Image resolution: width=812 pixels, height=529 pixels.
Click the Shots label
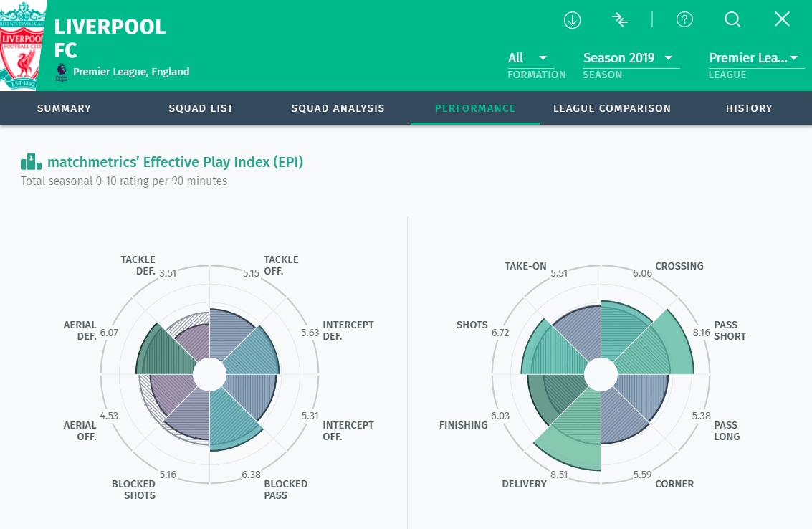472,324
